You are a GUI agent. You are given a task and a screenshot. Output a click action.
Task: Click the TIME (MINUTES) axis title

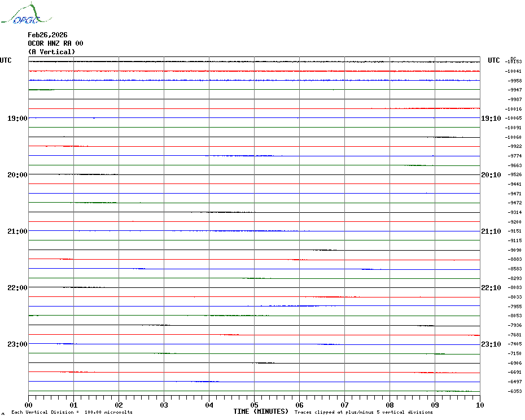tap(261, 412)
